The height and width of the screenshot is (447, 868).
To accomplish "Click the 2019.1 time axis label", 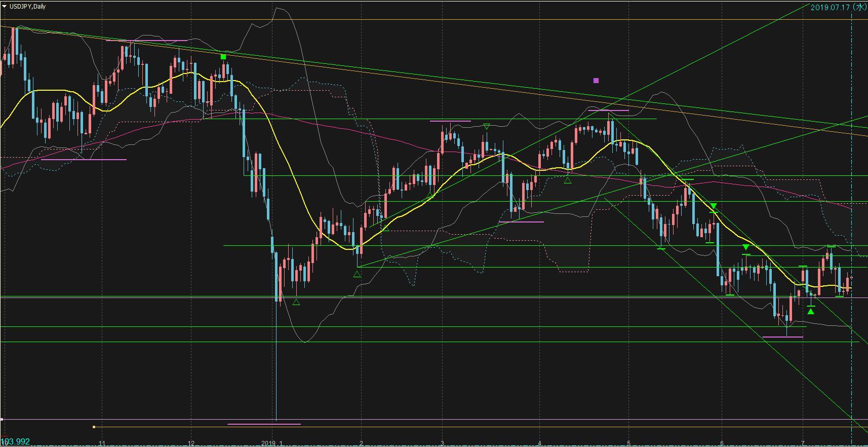I will [x=272, y=443].
